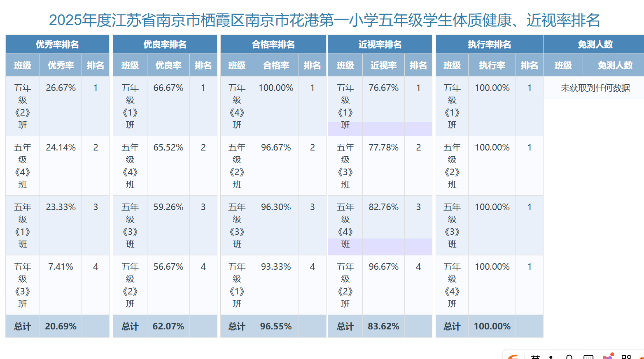
Task: Select the 优秀率排名 section header
Action: 57,44
